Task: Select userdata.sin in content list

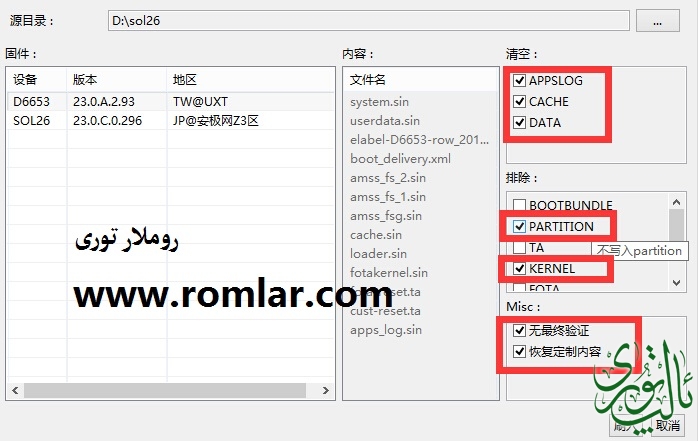Action: point(385,121)
